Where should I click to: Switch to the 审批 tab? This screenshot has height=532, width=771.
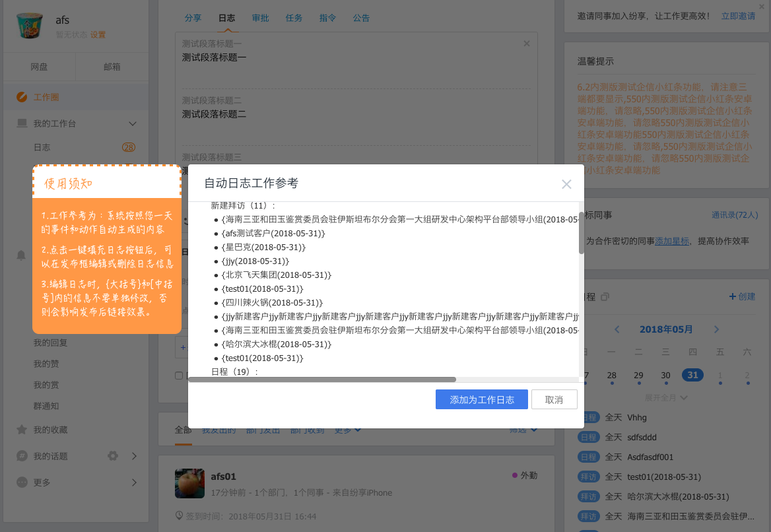point(260,18)
